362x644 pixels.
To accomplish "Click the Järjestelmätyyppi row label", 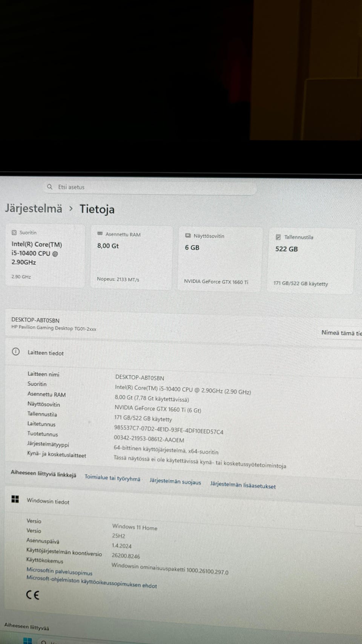I will tap(48, 444).
